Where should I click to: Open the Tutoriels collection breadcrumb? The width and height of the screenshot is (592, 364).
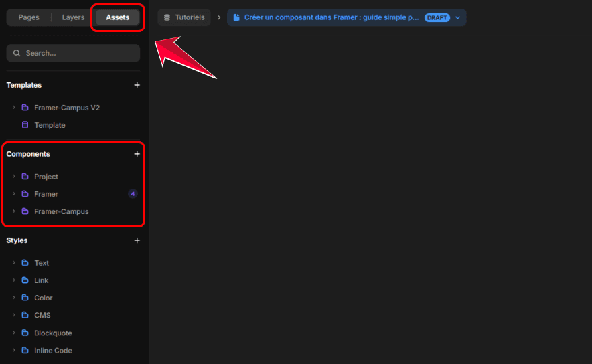[x=184, y=17]
